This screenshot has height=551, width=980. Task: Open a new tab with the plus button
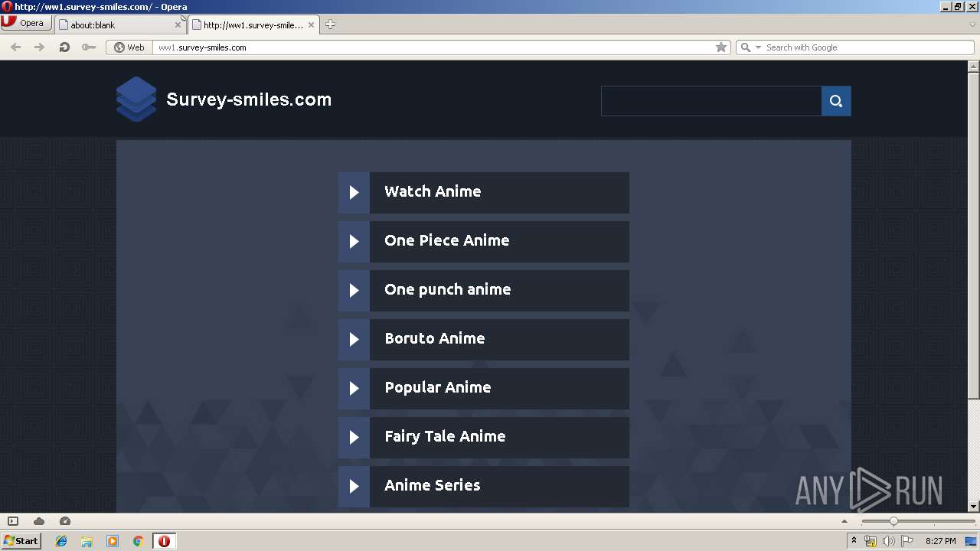[330, 24]
